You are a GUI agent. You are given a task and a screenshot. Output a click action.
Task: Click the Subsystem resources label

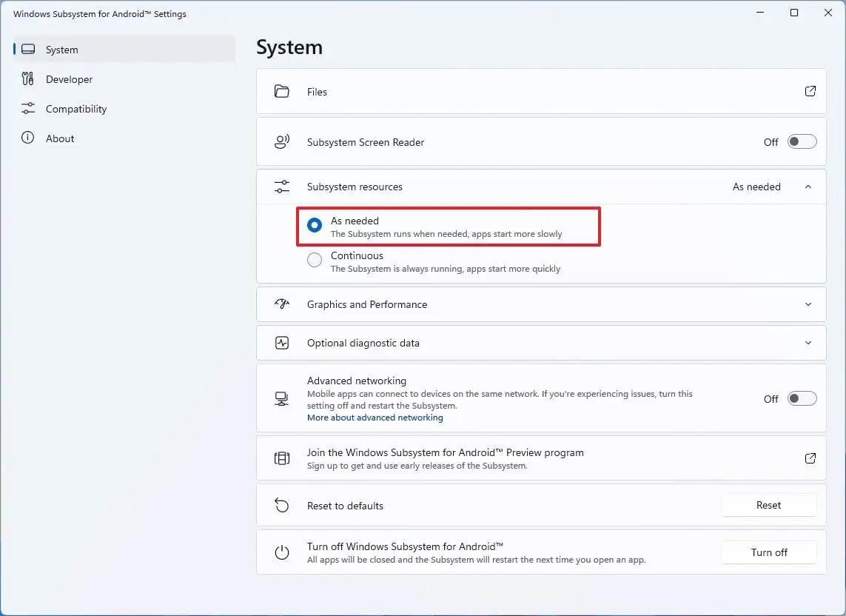[x=355, y=187]
